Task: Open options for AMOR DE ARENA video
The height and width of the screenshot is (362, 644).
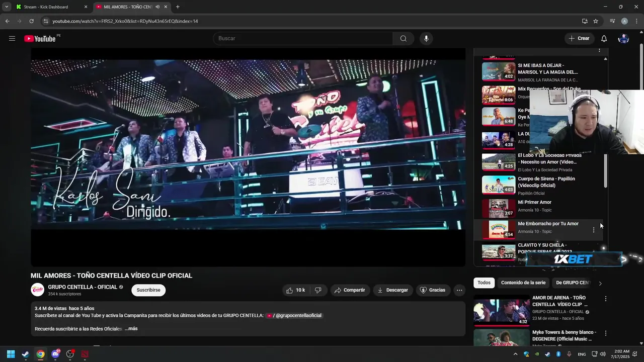Action: pyautogui.click(x=606, y=299)
